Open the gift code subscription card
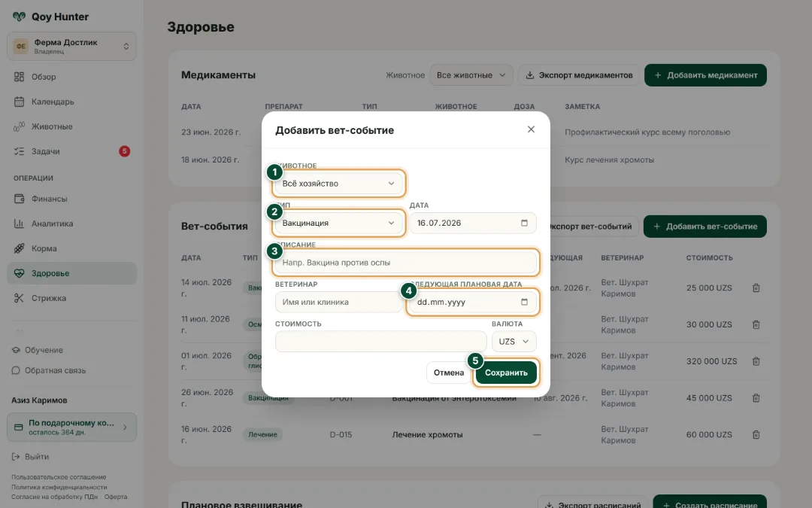This screenshot has width=812, height=508. tap(71, 427)
